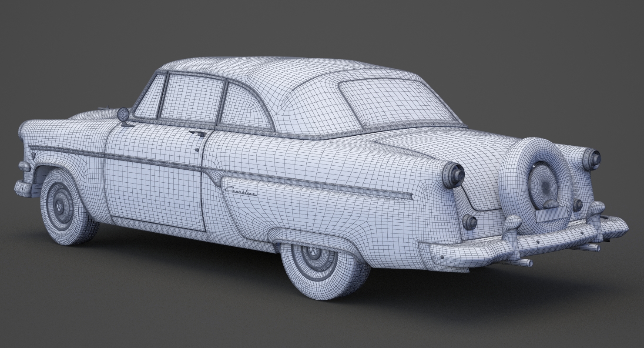Click the "Crestline" script emblem on the car
This screenshot has width=644, height=348.
point(240,190)
